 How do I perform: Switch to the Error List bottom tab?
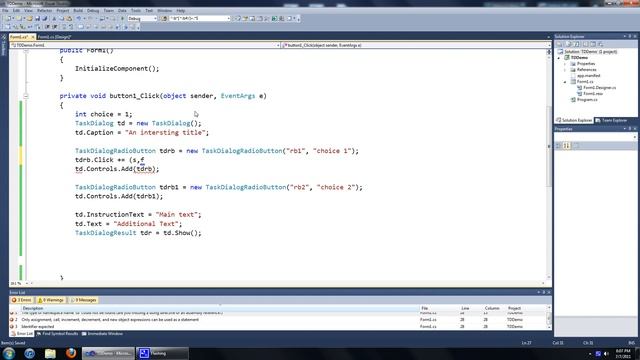[22, 334]
